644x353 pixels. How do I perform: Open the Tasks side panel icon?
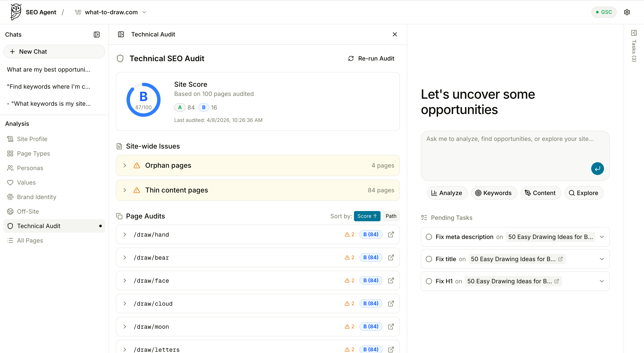pyautogui.click(x=634, y=33)
